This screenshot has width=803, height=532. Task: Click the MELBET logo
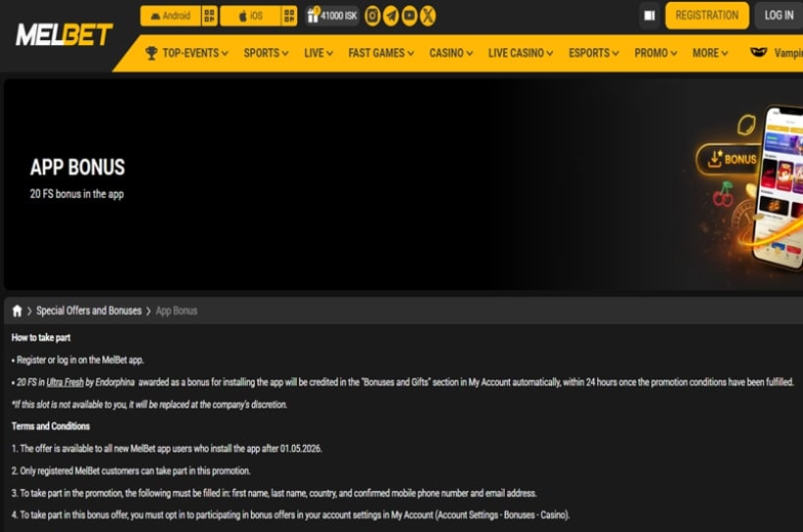click(64, 35)
